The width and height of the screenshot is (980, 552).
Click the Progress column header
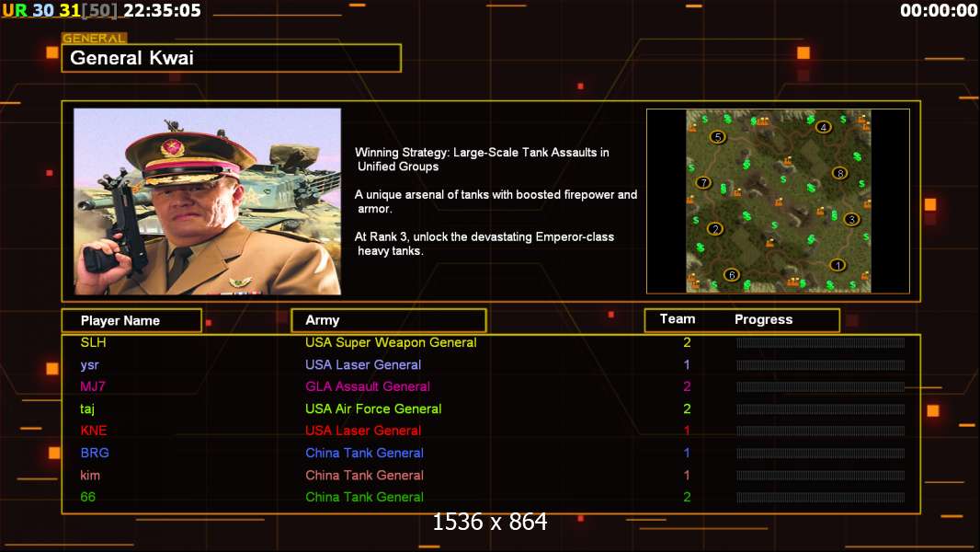(x=764, y=319)
